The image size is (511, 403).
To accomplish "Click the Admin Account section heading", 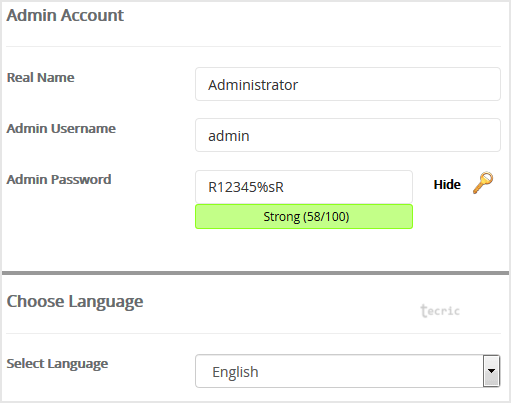I will coord(65,15).
